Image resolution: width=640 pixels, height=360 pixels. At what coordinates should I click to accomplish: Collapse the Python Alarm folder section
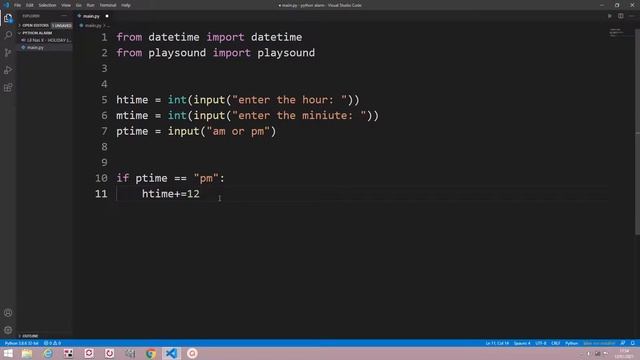[36, 33]
